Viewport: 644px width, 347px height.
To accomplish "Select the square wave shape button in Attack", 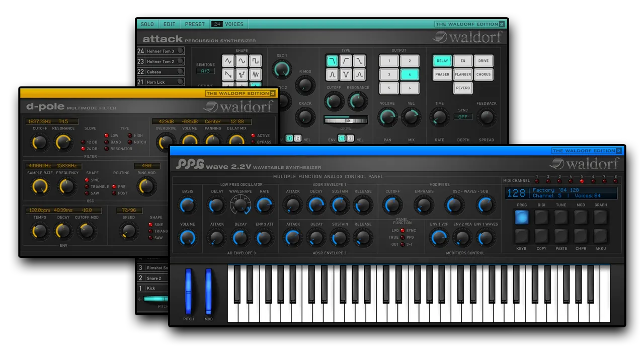I will [x=256, y=61].
